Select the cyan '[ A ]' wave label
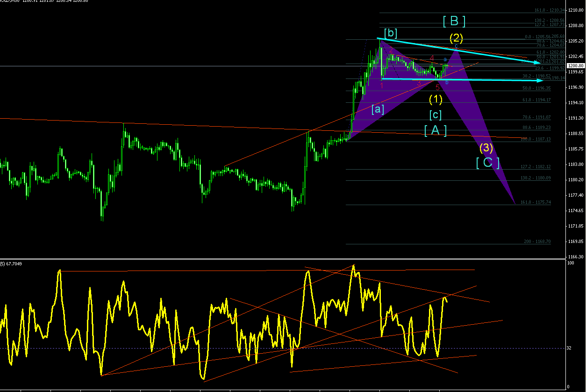 click(436, 130)
